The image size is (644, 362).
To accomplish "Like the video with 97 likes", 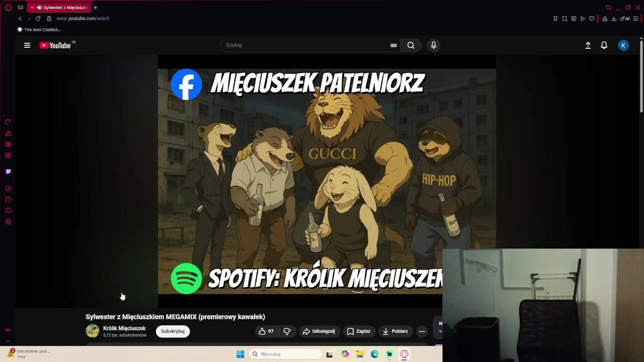I will point(266,331).
